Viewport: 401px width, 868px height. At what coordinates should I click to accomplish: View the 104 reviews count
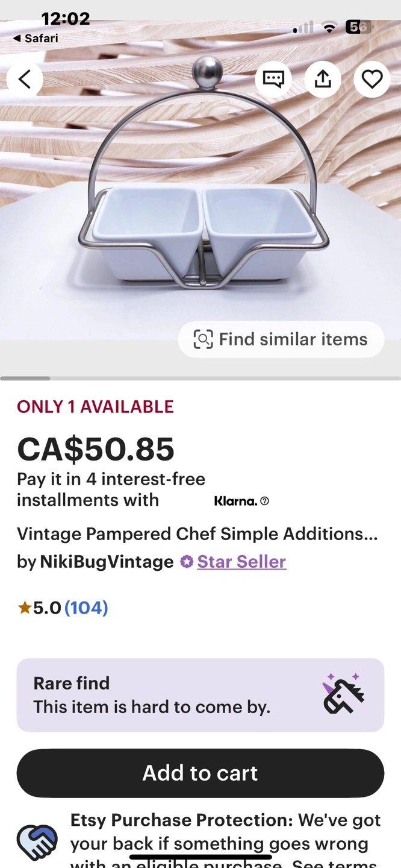pyautogui.click(x=86, y=608)
